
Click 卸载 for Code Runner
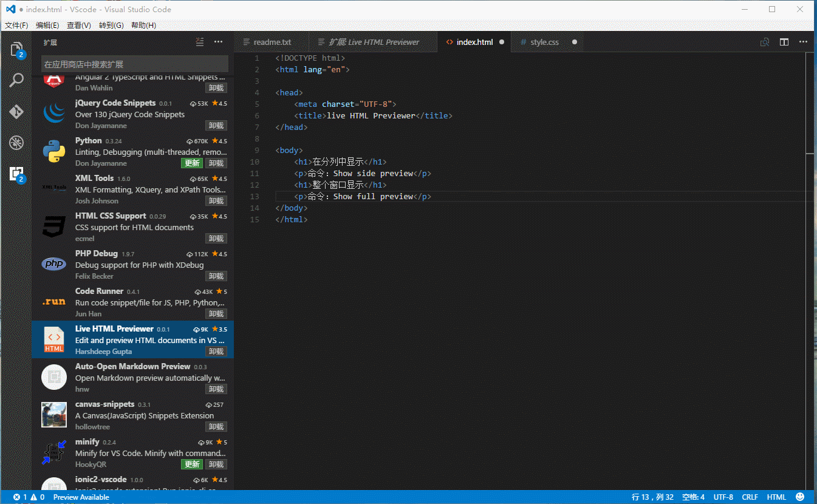click(x=216, y=314)
